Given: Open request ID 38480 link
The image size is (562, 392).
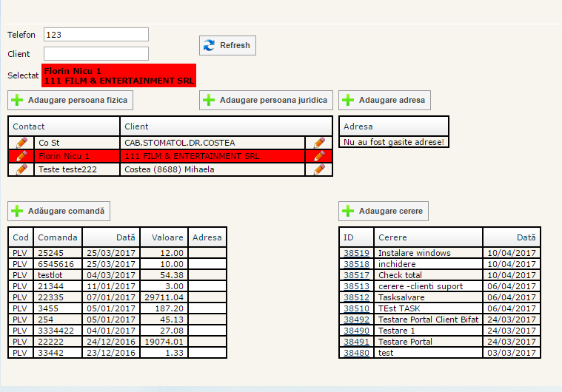Looking at the screenshot, I should click(356, 353).
